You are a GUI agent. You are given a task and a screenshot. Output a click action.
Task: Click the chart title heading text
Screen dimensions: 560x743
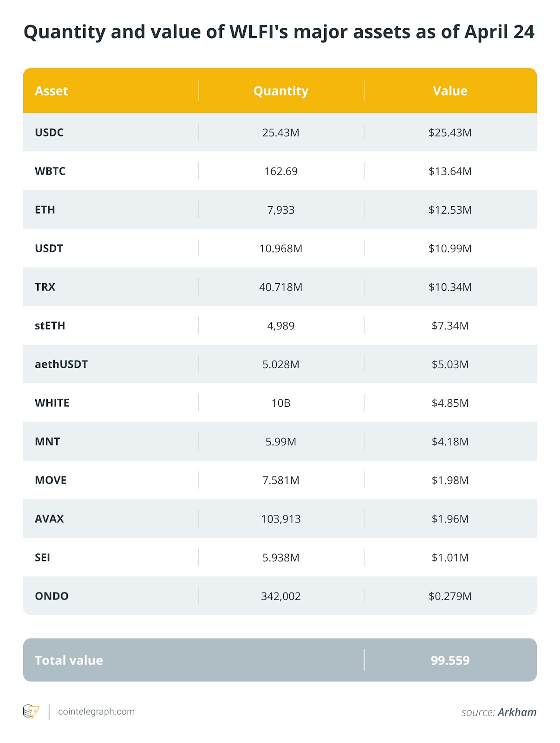[279, 32]
